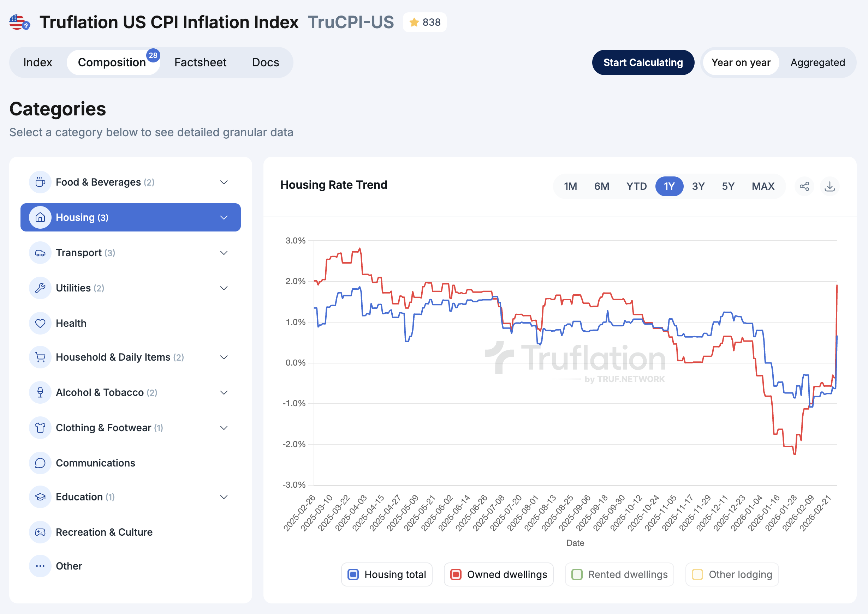The width and height of the screenshot is (868, 614).
Task: Click the chart download icon
Action: coord(830,186)
